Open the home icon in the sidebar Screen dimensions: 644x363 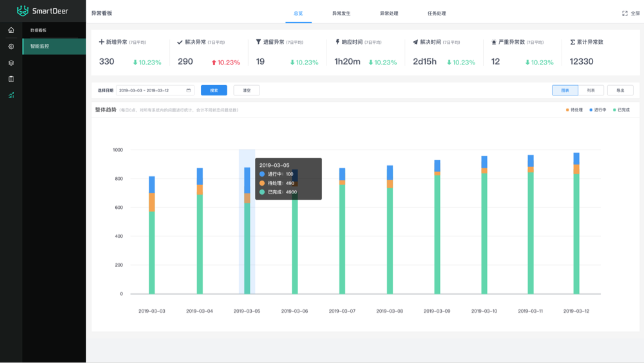pyautogui.click(x=11, y=30)
